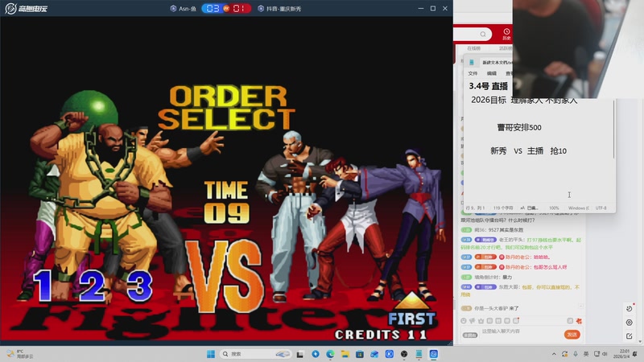Click the crown icon in chat toolbar

[481, 321]
